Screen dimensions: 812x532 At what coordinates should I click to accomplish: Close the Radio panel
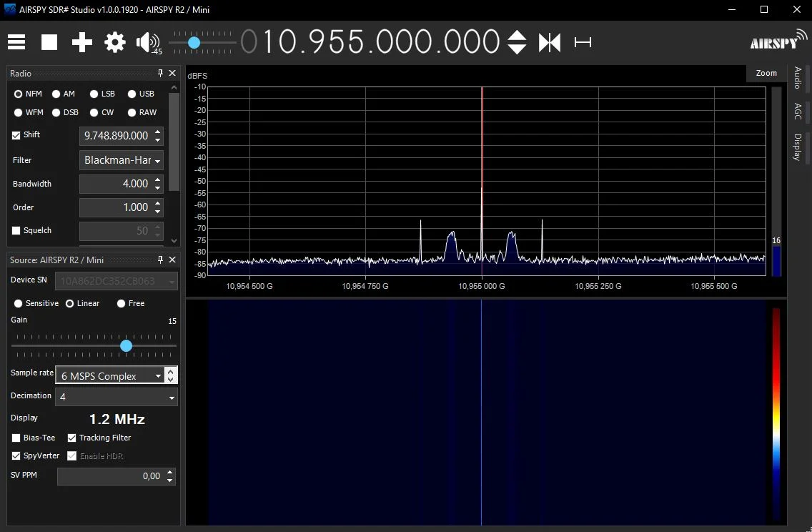pyautogui.click(x=172, y=73)
